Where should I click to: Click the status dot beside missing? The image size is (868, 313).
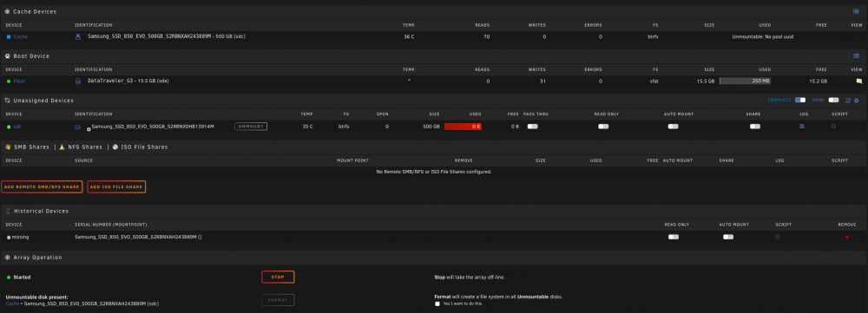pyautogui.click(x=9, y=237)
